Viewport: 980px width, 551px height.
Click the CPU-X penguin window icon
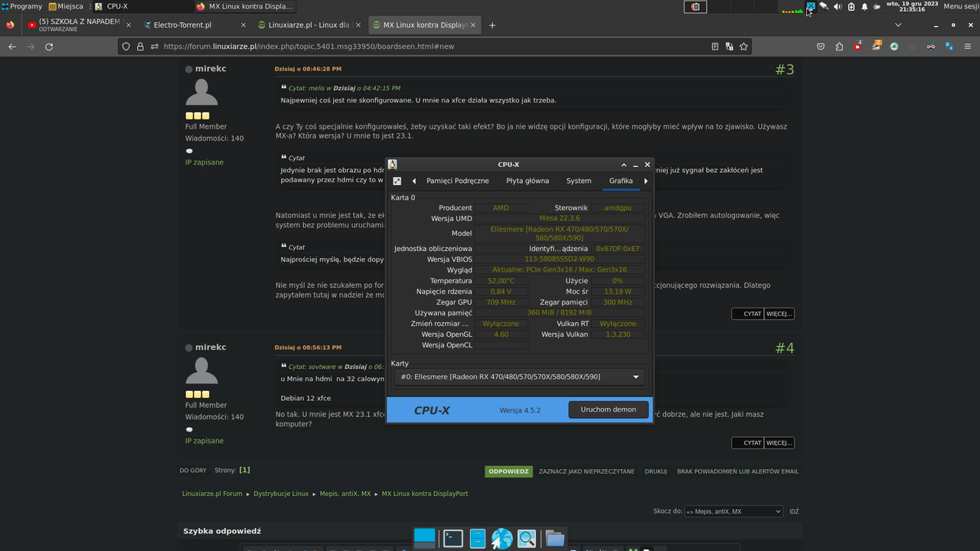(x=393, y=165)
